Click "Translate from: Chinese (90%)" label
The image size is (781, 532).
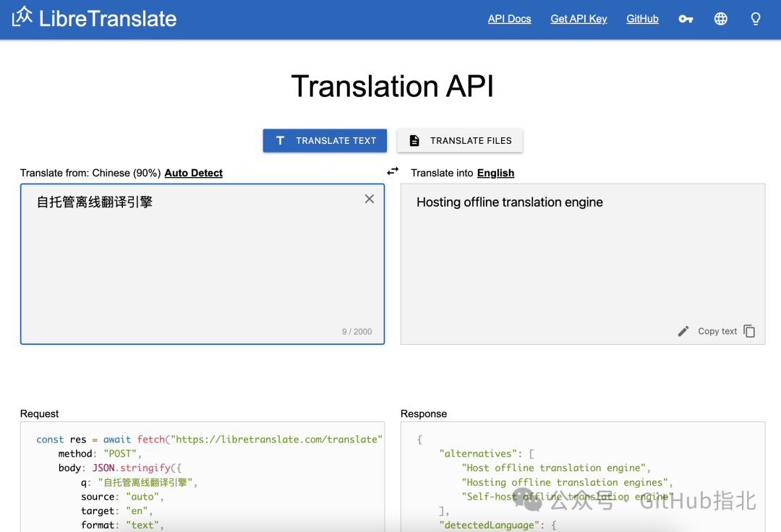90,173
